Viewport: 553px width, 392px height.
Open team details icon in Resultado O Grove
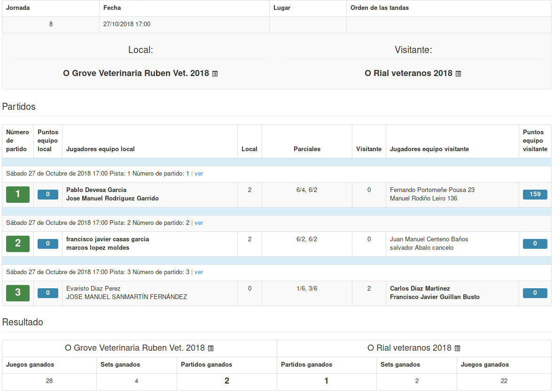click(210, 348)
